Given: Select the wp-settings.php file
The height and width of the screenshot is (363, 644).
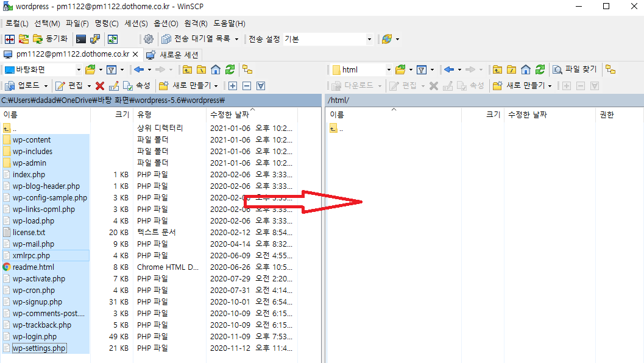Looking at the screenshot, I should (x=39, y=348).
